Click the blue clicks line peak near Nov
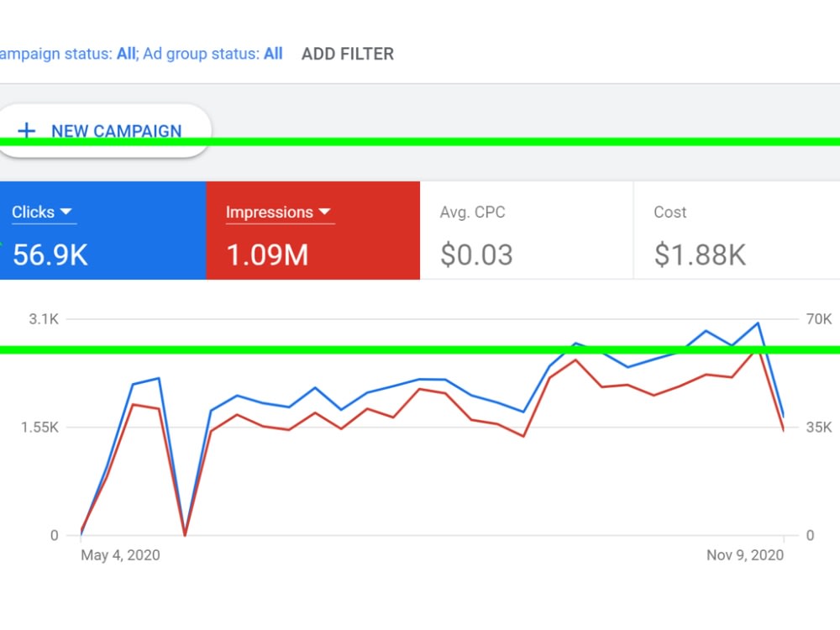Image resolution: width=840 pixels, height=630 pixels. coord(758,323)
